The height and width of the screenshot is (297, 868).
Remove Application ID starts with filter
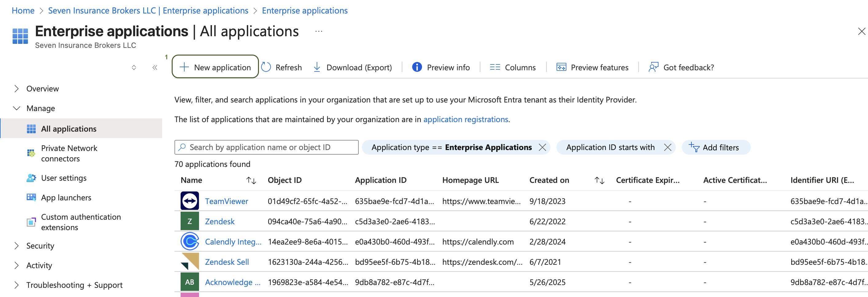tap(667, 148)
